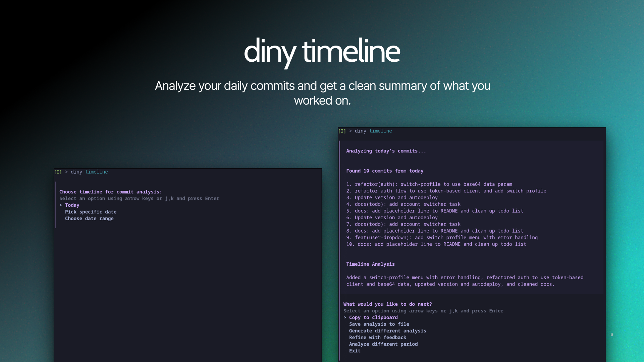
Task: Select 'Analyze different period'
Action: pyautogui.click(x=383, y=344)
